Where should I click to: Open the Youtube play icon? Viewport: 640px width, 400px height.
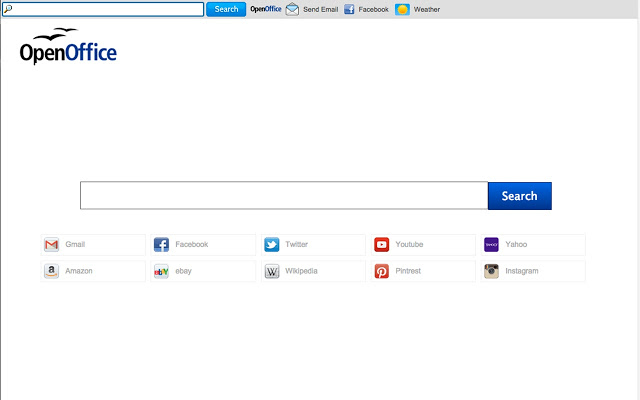pos(382,244)
